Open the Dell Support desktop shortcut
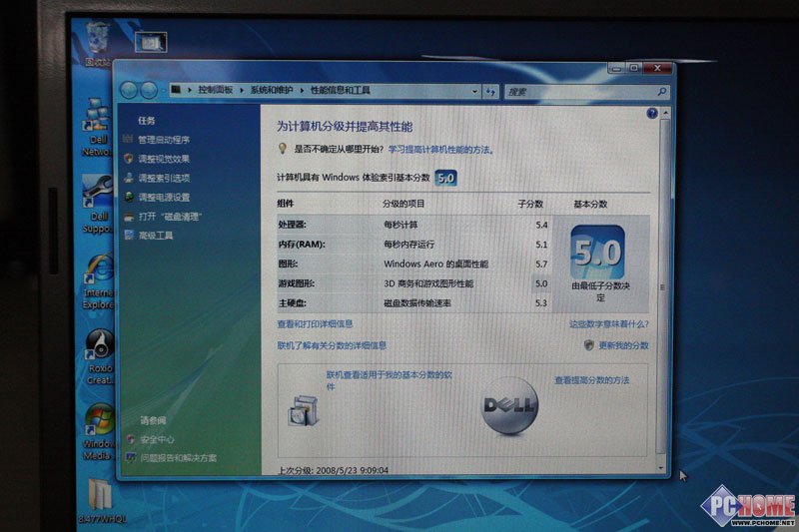 pos(97,204)
